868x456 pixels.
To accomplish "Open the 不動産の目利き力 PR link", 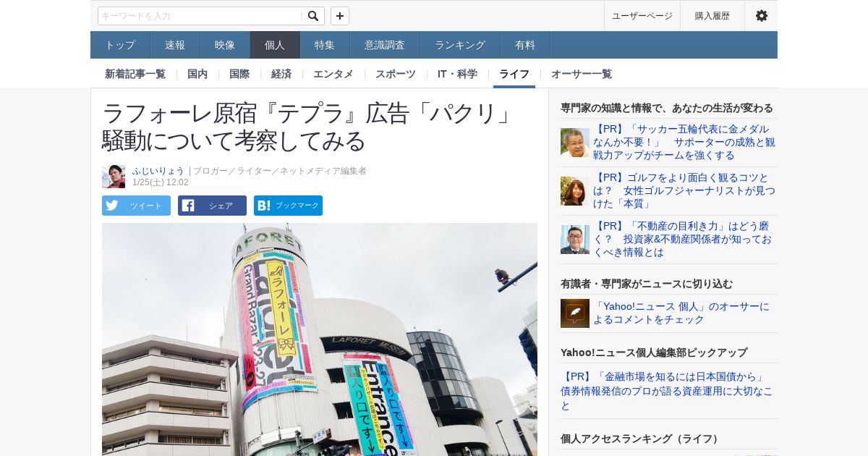I will [x=684, y=240].
